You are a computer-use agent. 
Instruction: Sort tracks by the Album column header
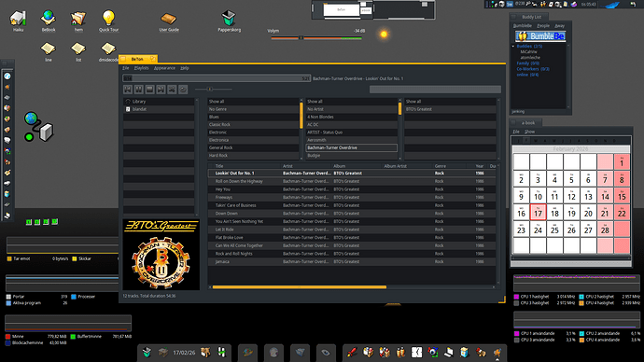point(357,166)
